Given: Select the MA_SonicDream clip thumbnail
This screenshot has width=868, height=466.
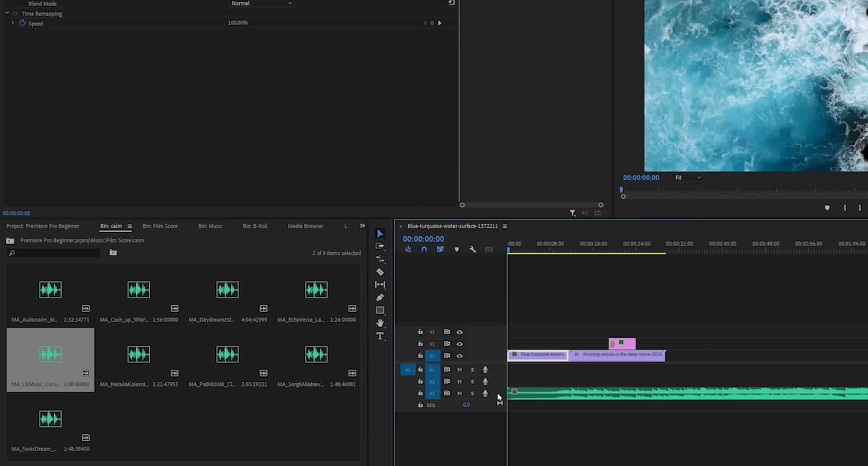Looking at the screenshot, I should (x=50, y=418).
